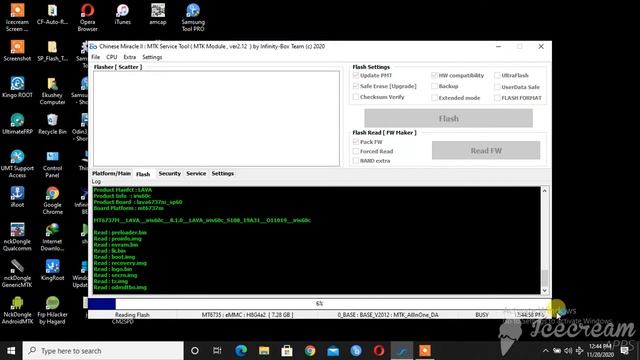Toggle Update PMT checkbox
Screen dimensions: 640x360
(356, 76)
